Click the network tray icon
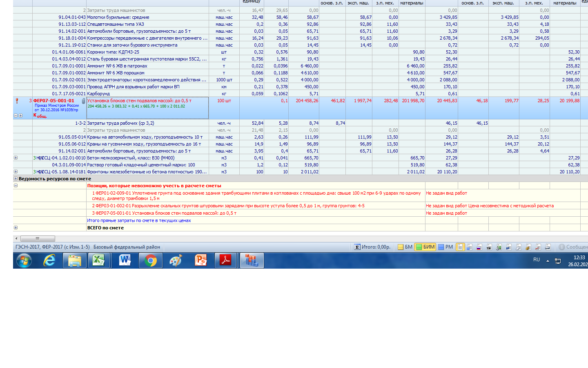The height and width of the screenshot is (368, 588). (558, 261)
